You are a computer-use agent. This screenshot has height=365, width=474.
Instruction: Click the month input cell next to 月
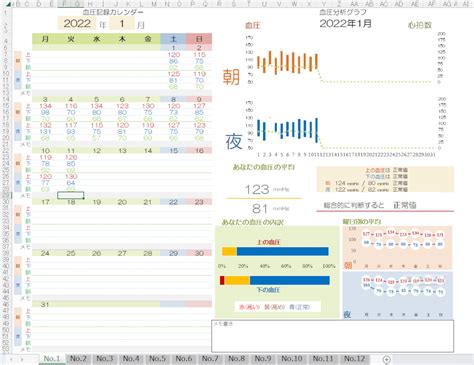pyautogui.click(x=122, y=23)
